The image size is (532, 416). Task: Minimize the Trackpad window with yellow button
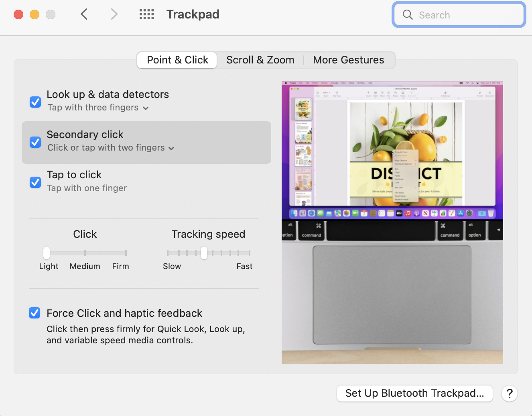pos(35,14)
